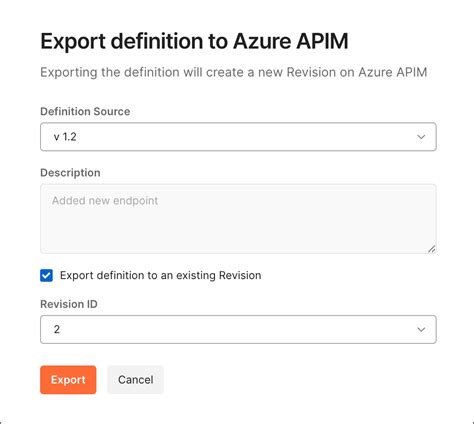Image resolution: width=474 pixels, height=424 pixels.
Task: Open the Definition Source dropdown
Action: (x=238, y=137)
